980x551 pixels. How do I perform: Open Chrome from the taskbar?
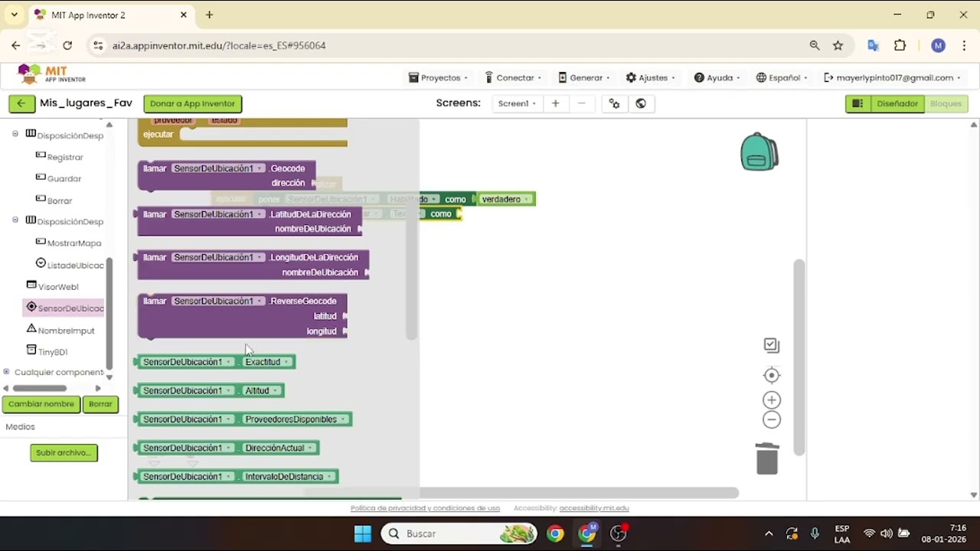(x=555, y=533)
